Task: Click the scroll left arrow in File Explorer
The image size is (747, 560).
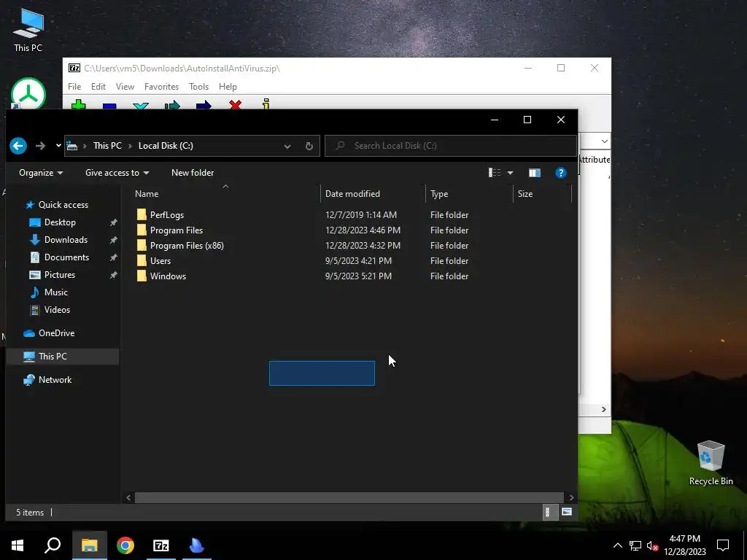Action: (128, 497)
